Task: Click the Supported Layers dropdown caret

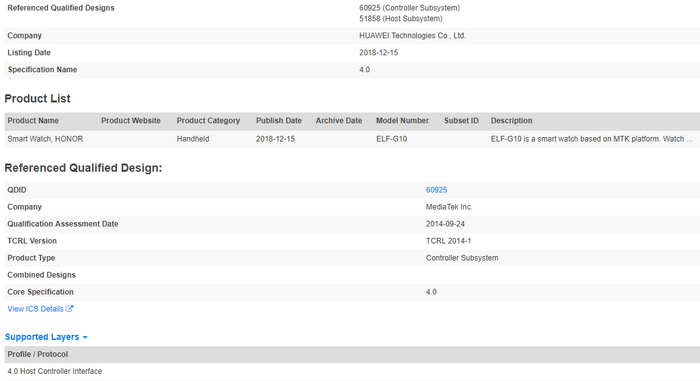Action: (85, 337)
